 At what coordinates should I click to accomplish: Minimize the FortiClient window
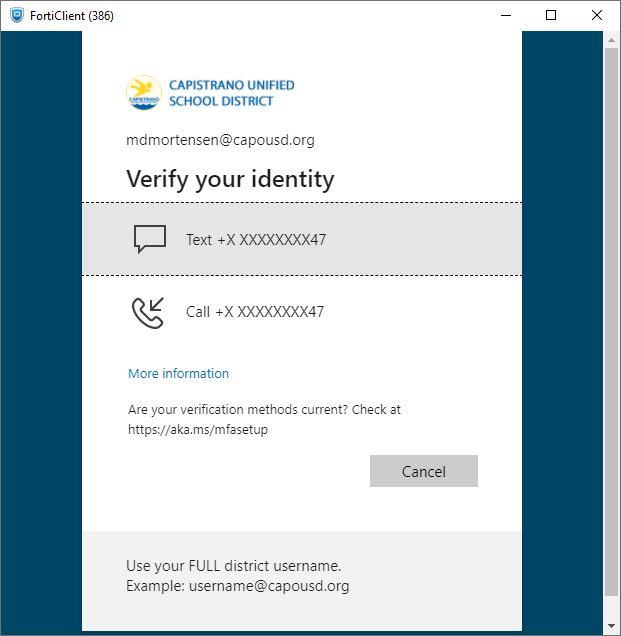506,15
